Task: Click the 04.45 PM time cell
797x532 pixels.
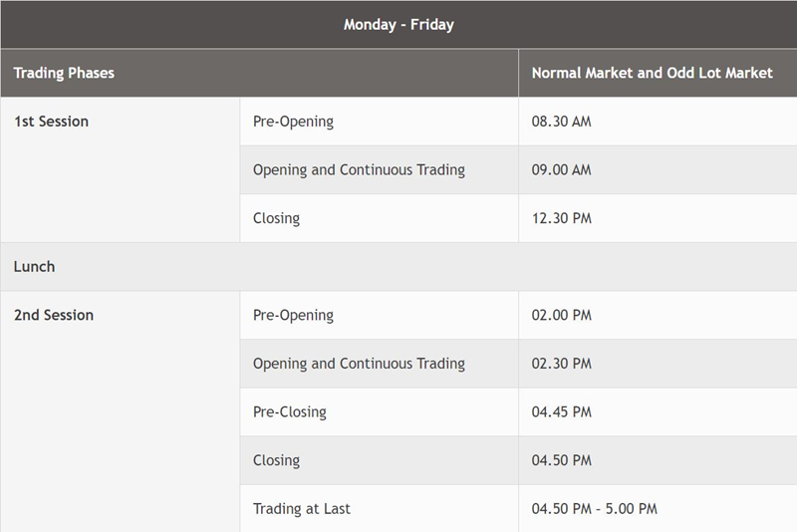Action: (x=562, y=411)
